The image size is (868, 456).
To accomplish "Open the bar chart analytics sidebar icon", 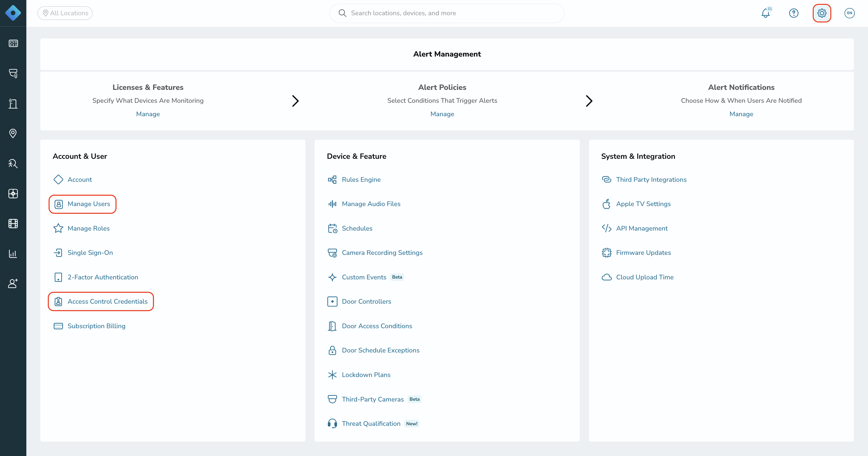I will 13,254.
